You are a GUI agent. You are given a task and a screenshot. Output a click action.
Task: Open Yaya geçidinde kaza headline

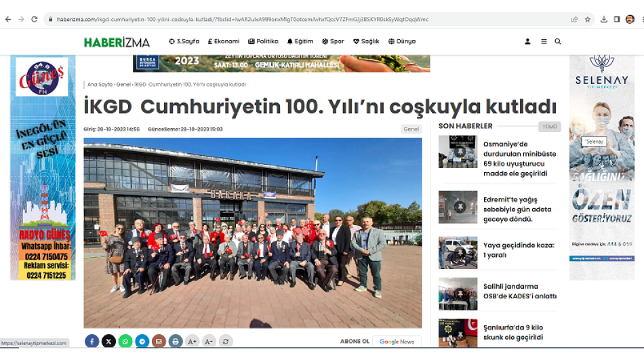(x=519, y=250)
